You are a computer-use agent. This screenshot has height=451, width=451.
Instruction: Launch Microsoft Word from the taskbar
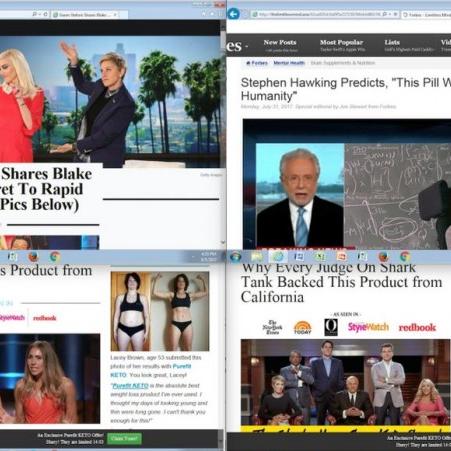[x=299, y=256]
